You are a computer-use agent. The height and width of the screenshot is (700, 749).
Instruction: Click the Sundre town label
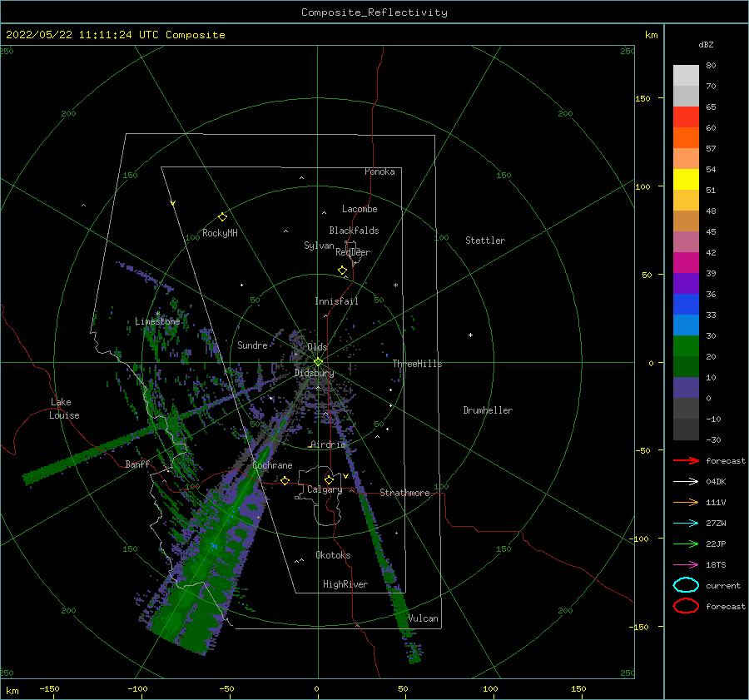(x=252, y=345)
